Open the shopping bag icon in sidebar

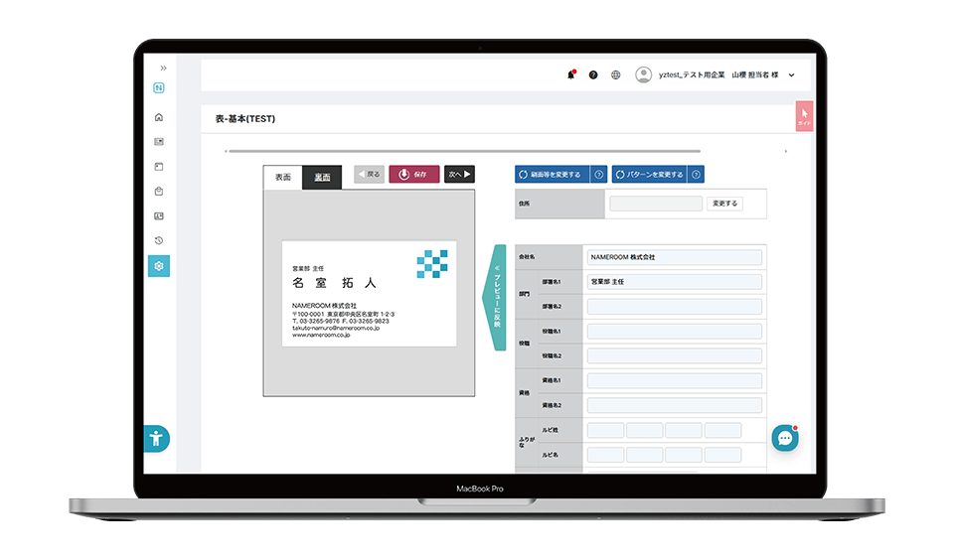point(159,191)
